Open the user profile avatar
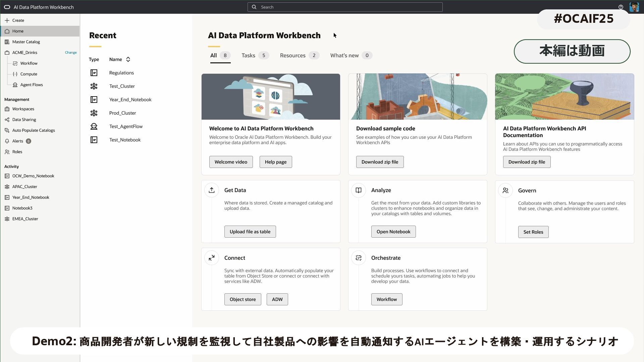644x362 pixels. point(634,7)
